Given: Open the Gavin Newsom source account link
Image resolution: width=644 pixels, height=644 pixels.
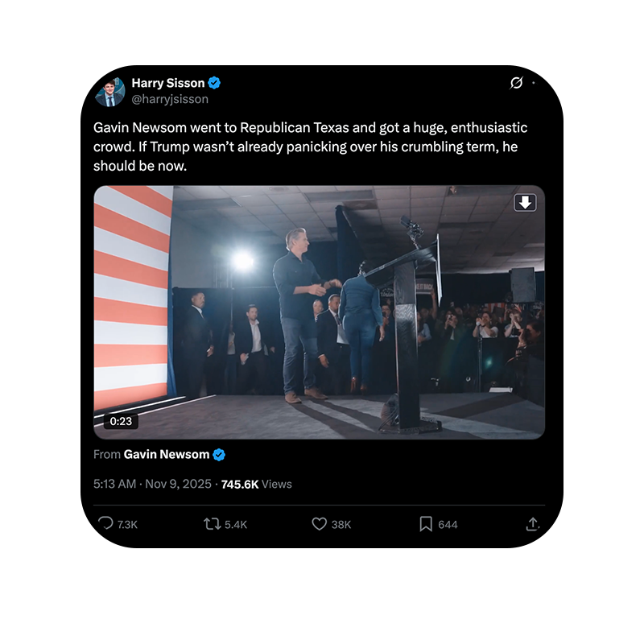Looking at the screenshot, I should (166, 455).
